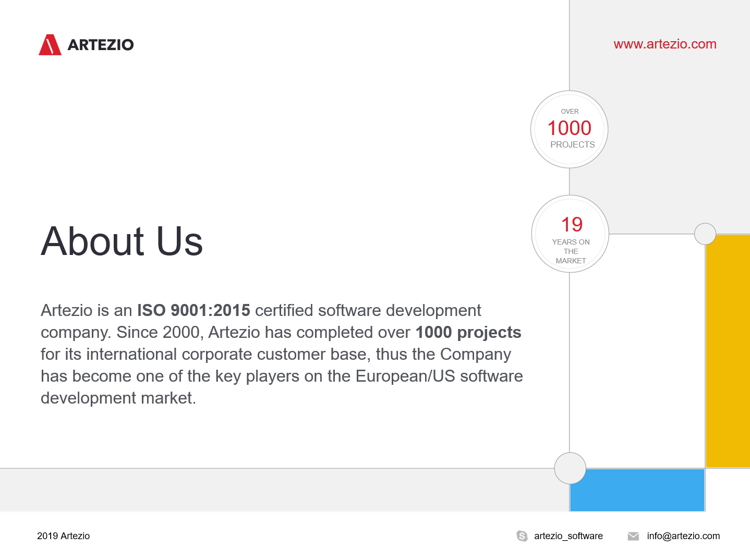Select the '2019 Artezio' footer text

[63, 536]
